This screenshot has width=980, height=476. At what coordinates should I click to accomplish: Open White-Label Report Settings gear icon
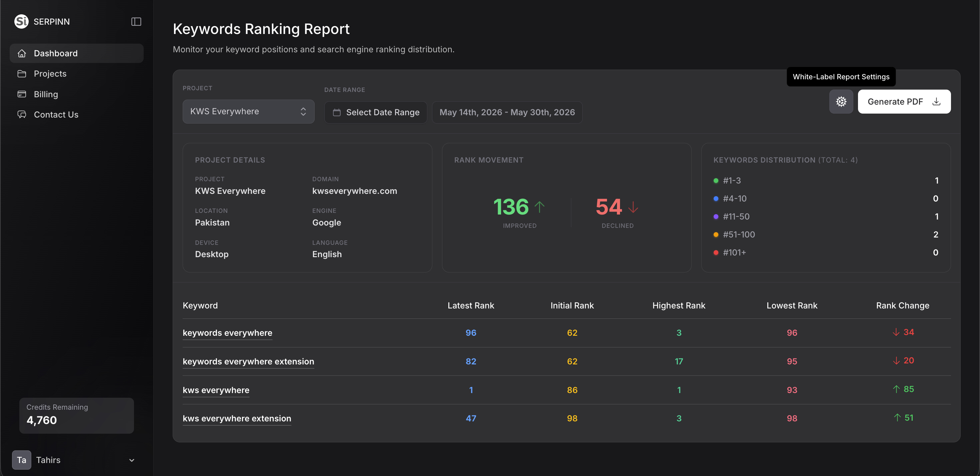point(841,102)
